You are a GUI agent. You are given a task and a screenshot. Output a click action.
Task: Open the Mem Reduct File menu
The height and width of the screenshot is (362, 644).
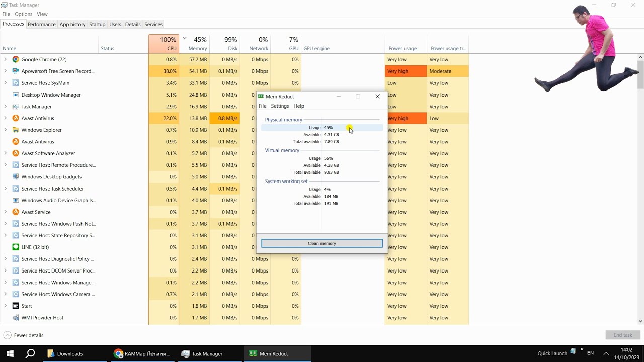[x=263, y=106]
